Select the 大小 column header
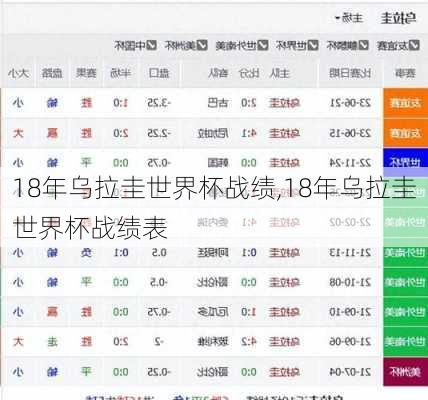The height and width of the screenshot is (400, 428). 18,73
